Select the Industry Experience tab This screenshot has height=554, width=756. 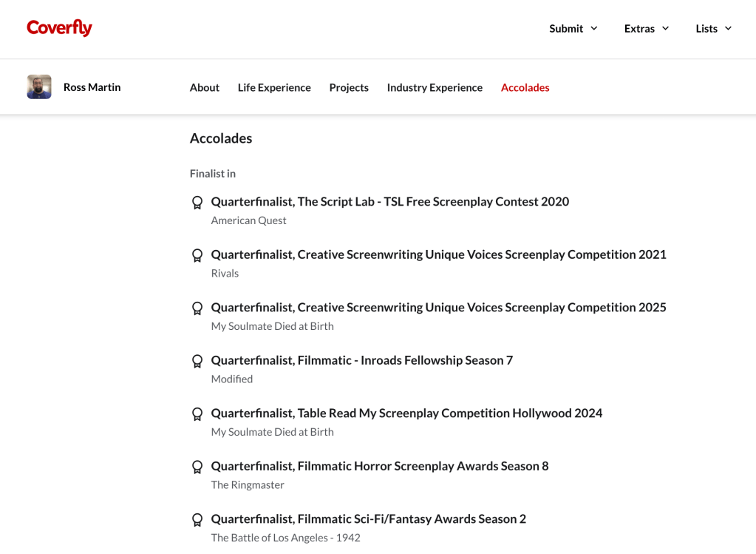point(435,87)
